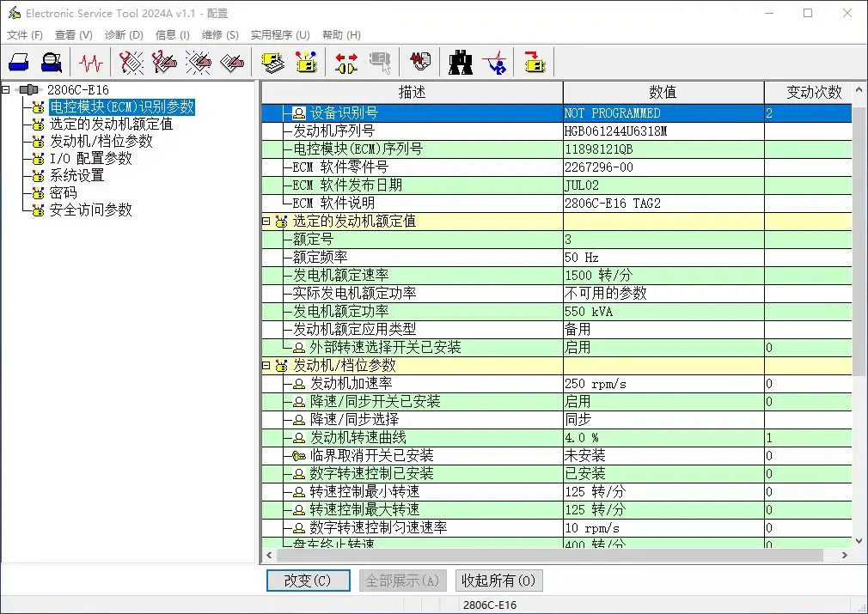868x614 pixels.
Task: Open the 信息 (I) menu
Action: 173,35
